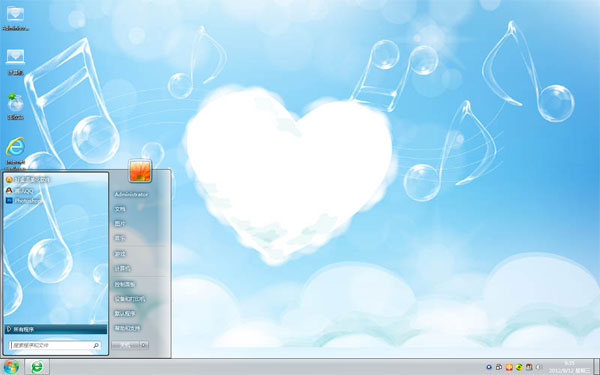
Task: Launch QQ from the Start menu
Action: 20,190
